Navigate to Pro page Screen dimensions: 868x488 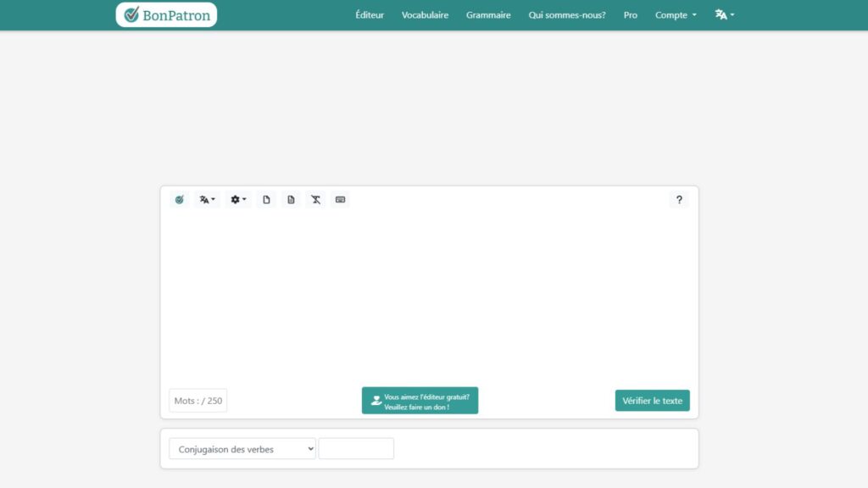630,15
